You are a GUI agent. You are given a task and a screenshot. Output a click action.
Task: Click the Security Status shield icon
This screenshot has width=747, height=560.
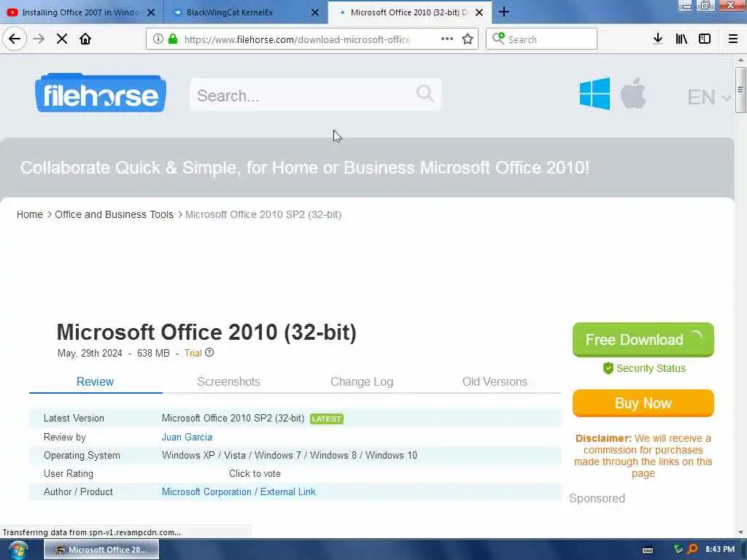click(x=608, y=368)
